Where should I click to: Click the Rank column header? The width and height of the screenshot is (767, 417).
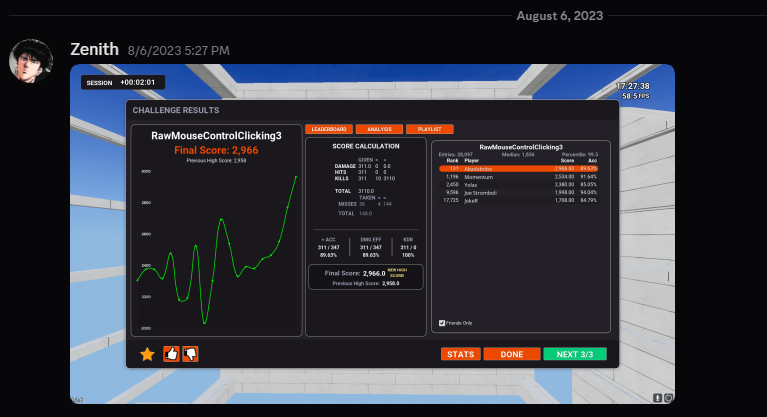452,161
